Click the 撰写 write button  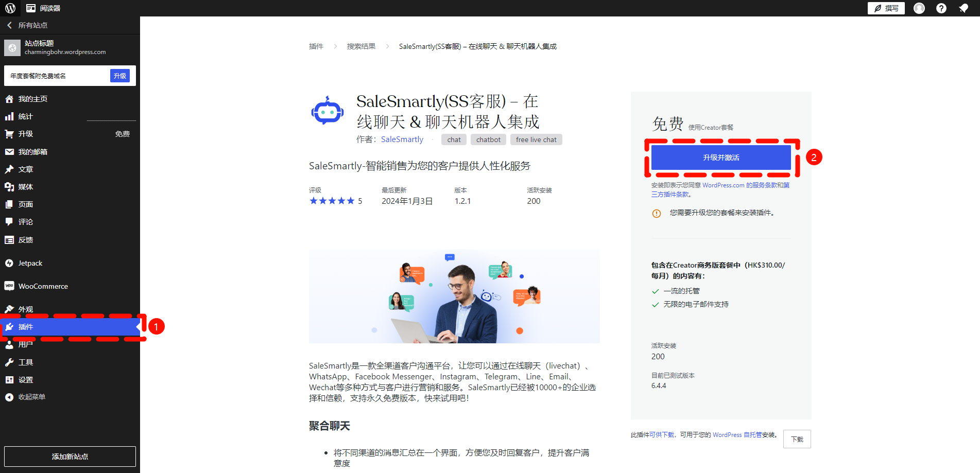tap(886, 8)
